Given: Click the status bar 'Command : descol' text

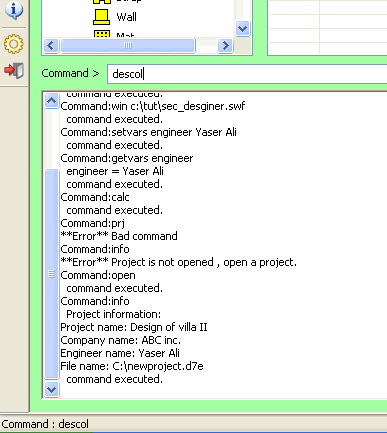Looking at the screenshot, I should point(45,424).
